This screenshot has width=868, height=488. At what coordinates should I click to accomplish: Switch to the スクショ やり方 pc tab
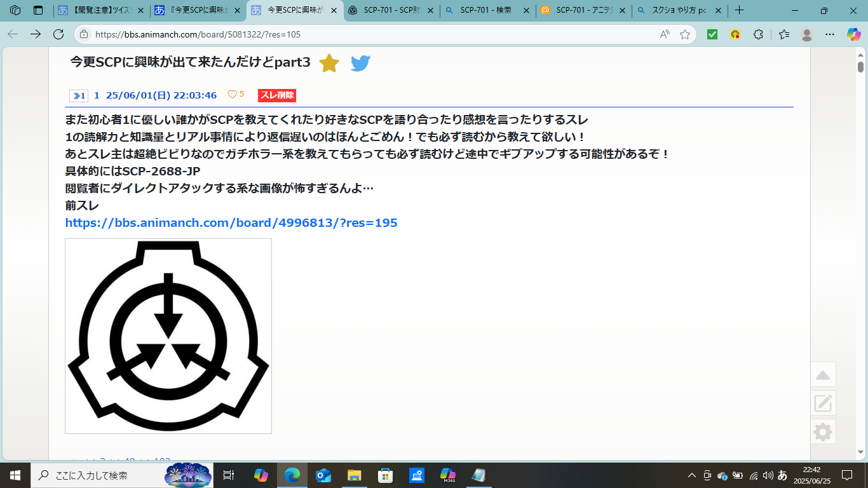coord(680,10)
